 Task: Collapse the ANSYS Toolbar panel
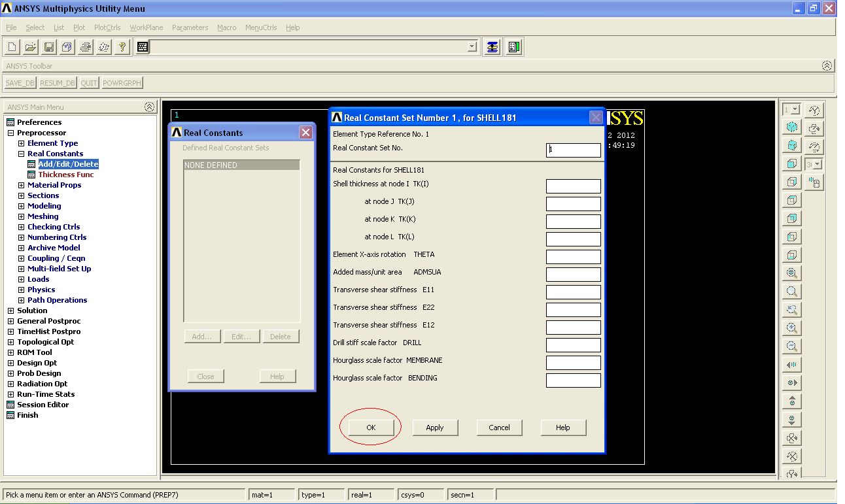pyautogui.click(x=827, y=66)
